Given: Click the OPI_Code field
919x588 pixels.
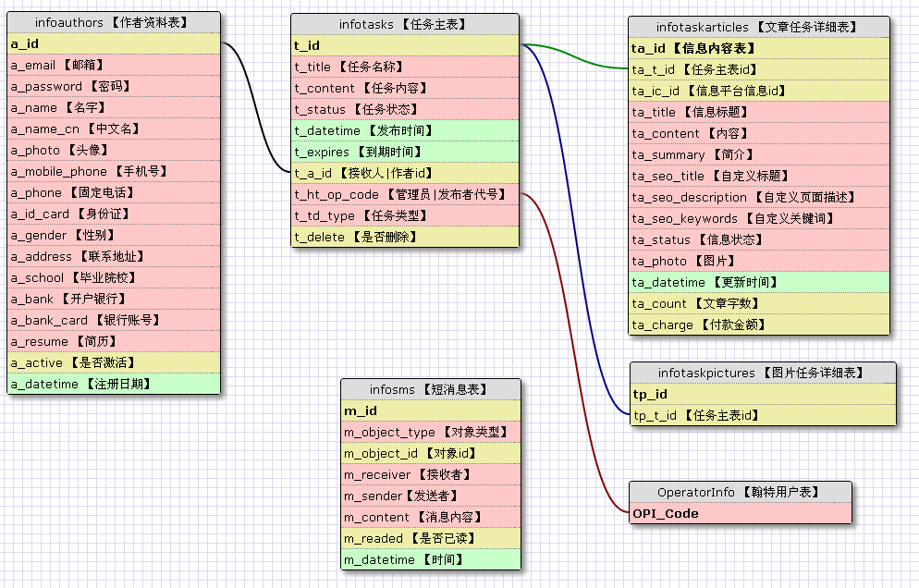Looking at the screenshot, I should [x=740, y=513].
